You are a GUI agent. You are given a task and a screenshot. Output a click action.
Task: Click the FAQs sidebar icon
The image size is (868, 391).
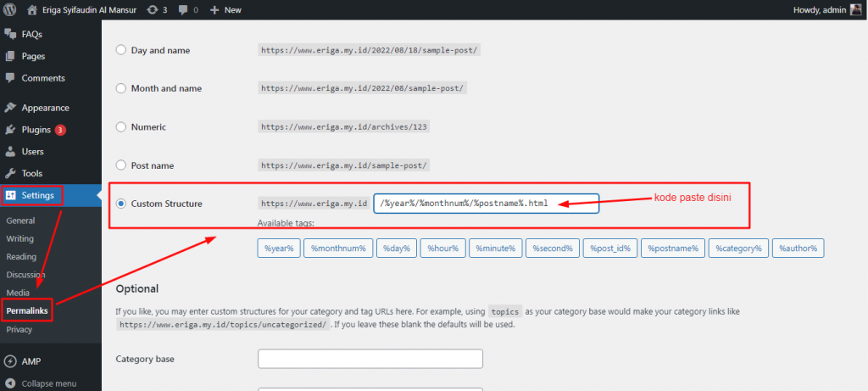coord(10,34)
